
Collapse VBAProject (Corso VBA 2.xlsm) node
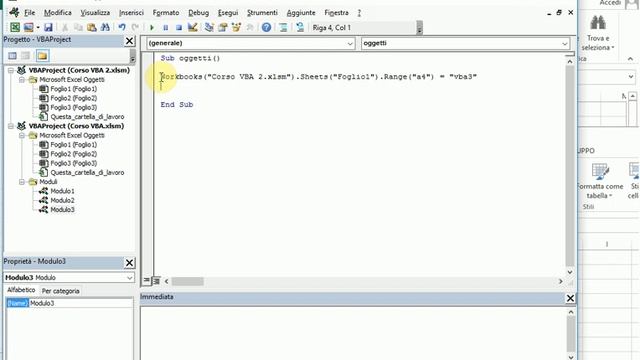[x=11, y=70]
